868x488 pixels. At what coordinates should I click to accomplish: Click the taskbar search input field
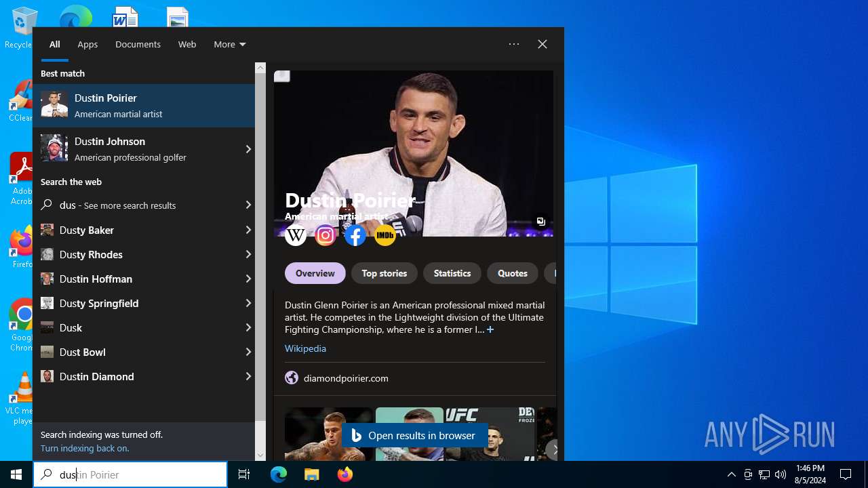tap(130, 474)
